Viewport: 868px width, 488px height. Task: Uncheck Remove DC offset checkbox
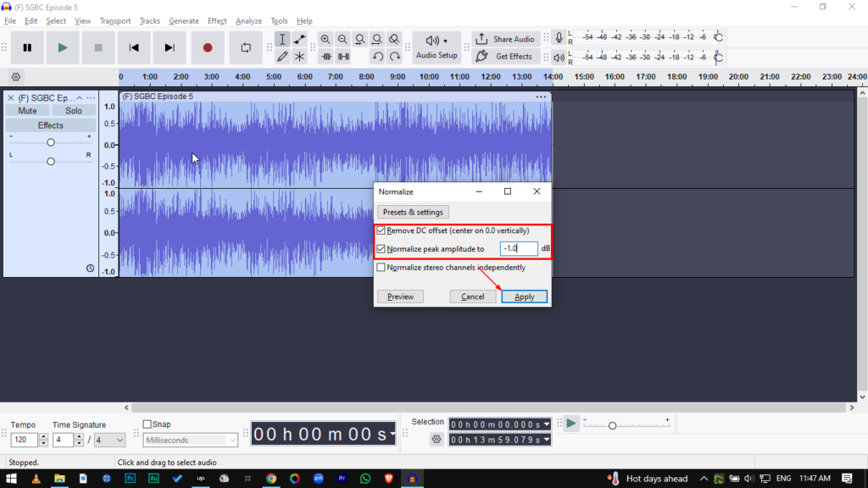(381, 230)
